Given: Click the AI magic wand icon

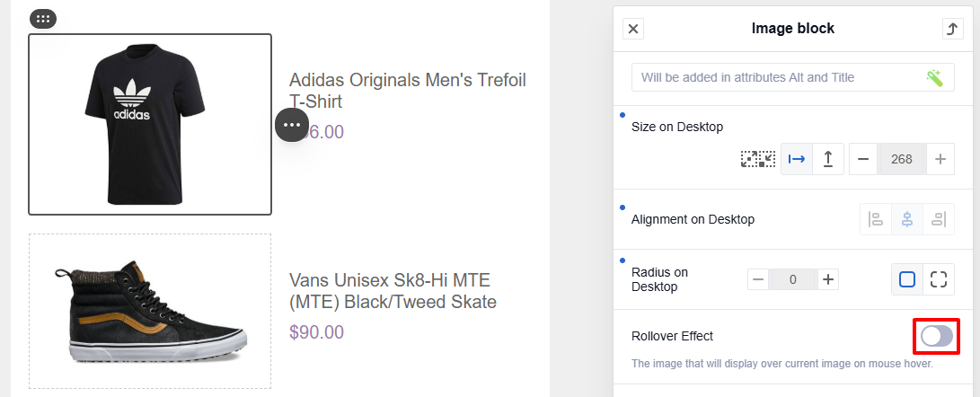Looking at the screenshot, I should point(934,77).
